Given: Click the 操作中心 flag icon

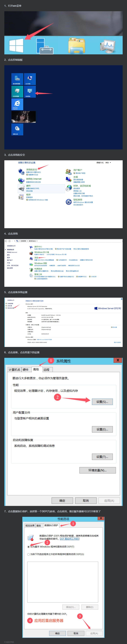Looking at the screenshot, I should coord(31,248).
